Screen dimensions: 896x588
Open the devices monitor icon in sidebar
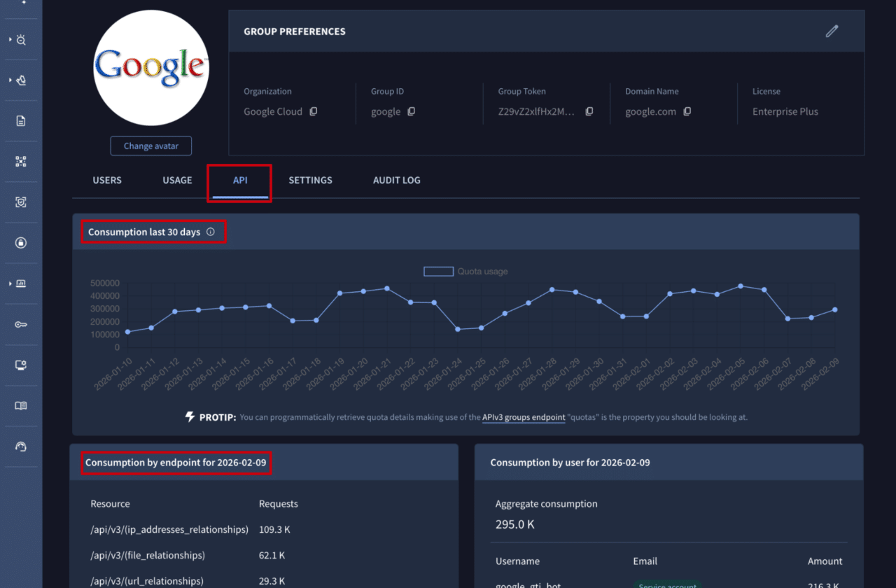[21, 364]
